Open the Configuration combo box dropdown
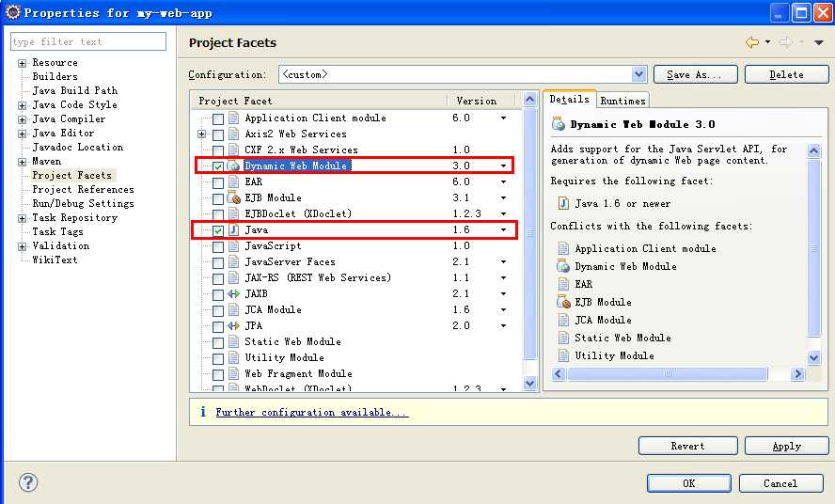Image resolution: width=835 pixels, height=504 pixels. pos(639,74)
